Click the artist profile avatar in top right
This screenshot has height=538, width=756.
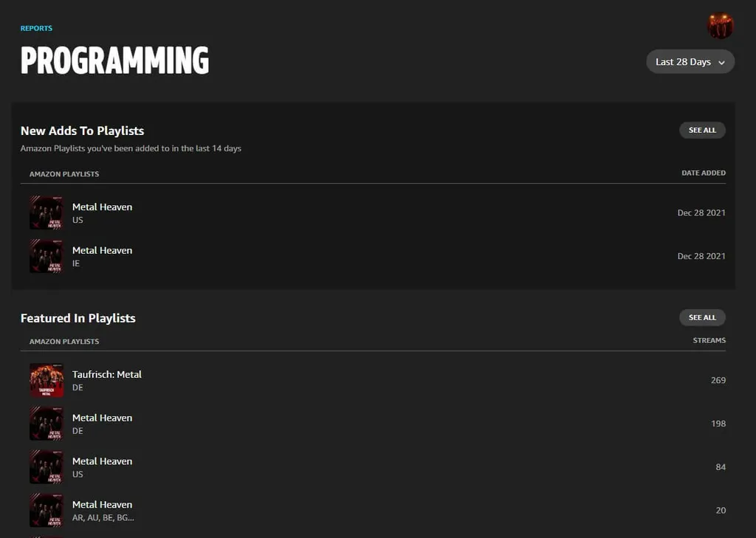pyautogui.click(x=719, y=25)
